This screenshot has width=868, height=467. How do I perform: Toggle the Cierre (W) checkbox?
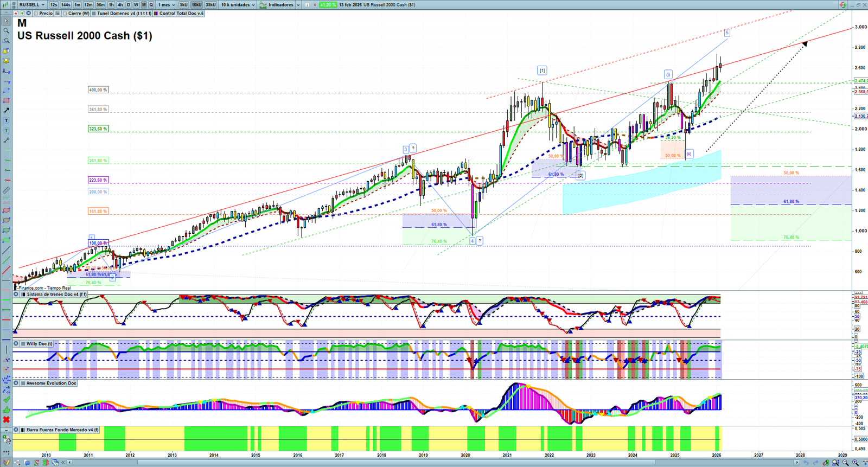65,14
